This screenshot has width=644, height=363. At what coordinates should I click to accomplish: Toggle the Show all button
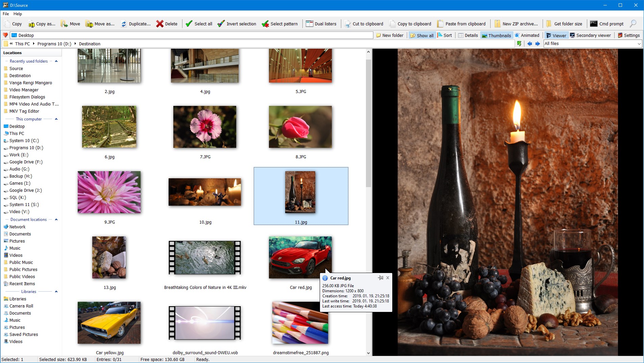pos(422,35)
